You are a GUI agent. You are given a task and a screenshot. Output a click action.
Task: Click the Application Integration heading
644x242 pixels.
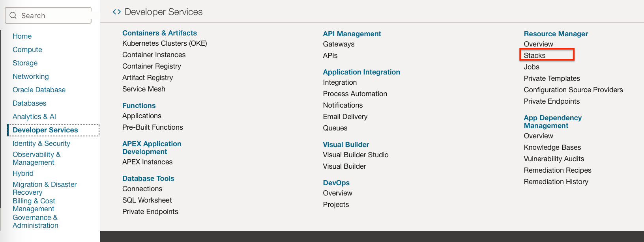[361, 72]
